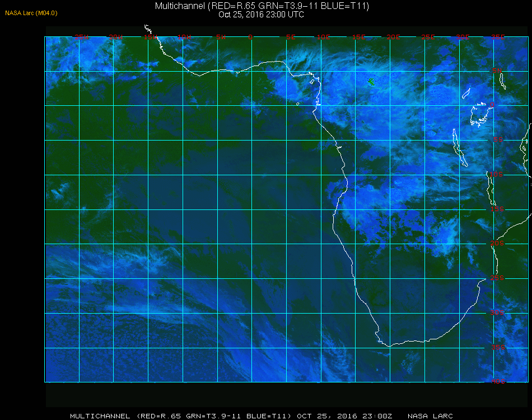Click the '35S' latitude label
The height and width of the screenshot is (420, 532).
(498, 347)
